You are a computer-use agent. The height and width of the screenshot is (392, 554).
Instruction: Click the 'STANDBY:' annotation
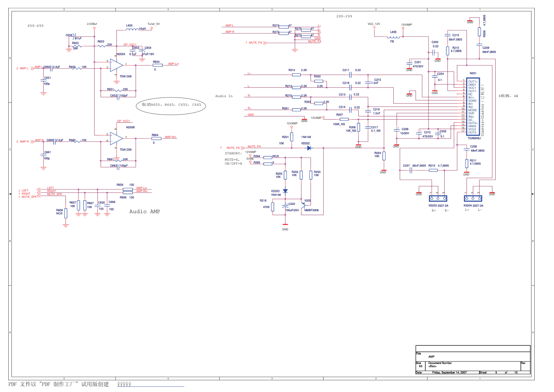[x=233, y=153]
